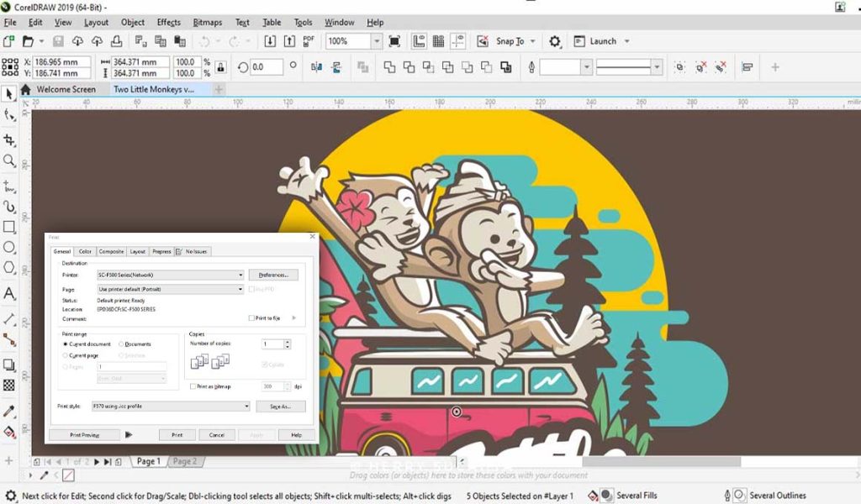Click the Mirror horizontally icon
Screen dimensions: 861x504
[x=317, y=67]
